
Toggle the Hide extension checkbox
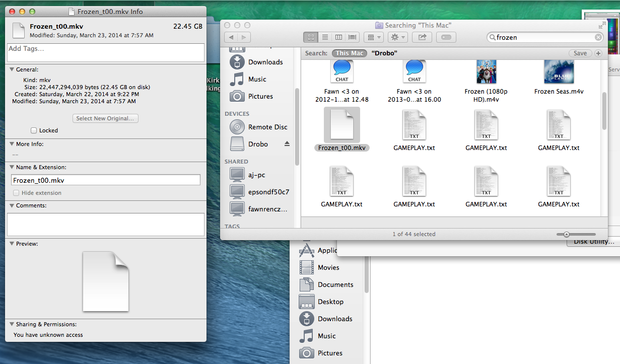coord(17,193)
